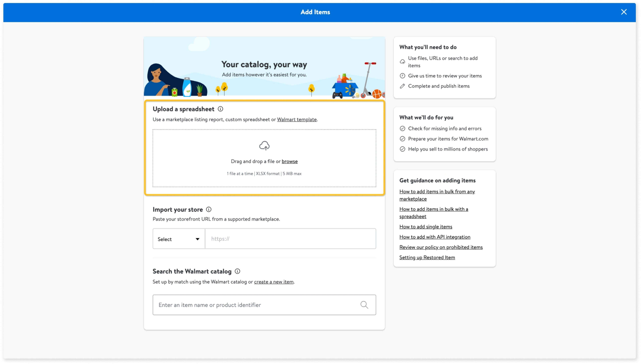Click the info icon next to Import your store

coord(209,210)
